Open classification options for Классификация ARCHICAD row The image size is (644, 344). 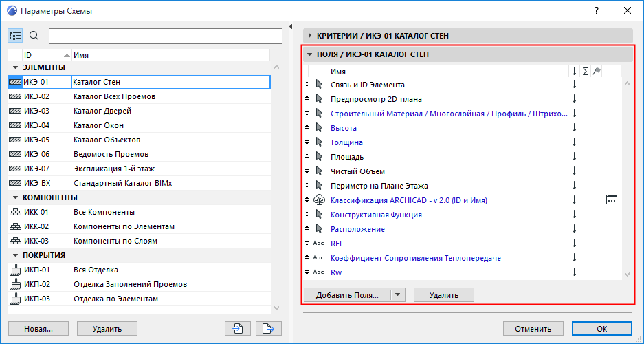(612, 200)
